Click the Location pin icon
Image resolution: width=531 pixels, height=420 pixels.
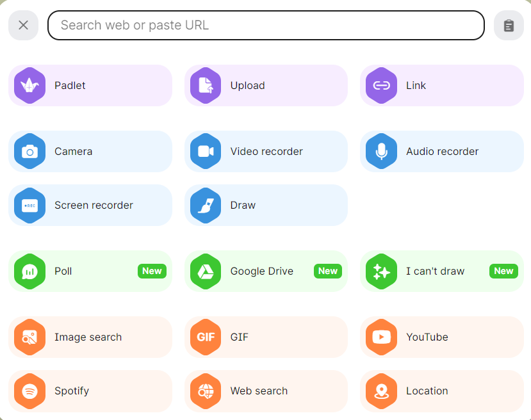pyautogui.click(x=381, y=391)
